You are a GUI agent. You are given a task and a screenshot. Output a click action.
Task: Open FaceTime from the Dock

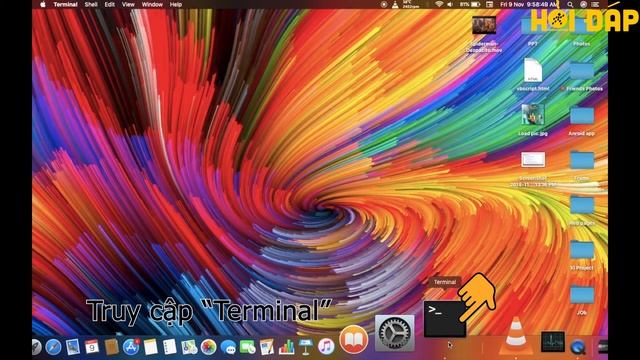pyautogui.click(x=247, y=347)
